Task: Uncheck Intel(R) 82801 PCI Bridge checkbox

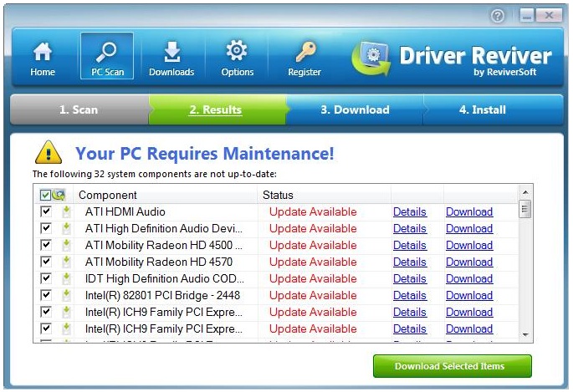Action: coord(46,295)
